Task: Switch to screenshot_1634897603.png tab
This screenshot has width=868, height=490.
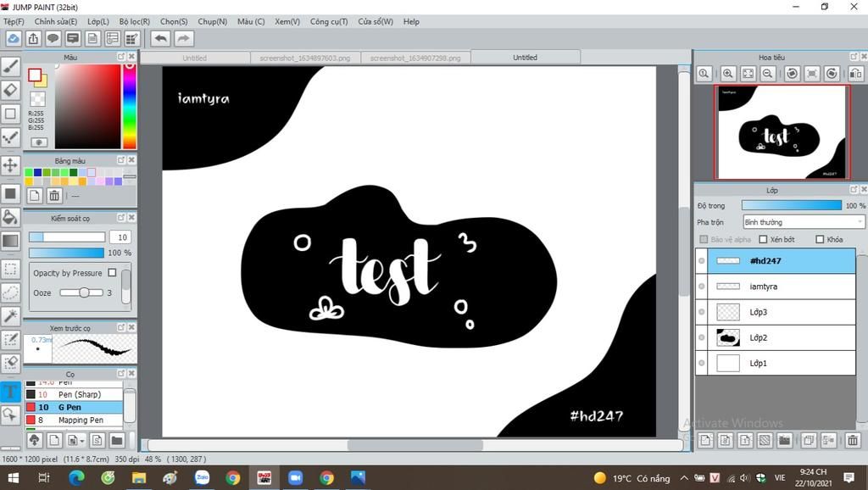Action: [x=305, y=58]
